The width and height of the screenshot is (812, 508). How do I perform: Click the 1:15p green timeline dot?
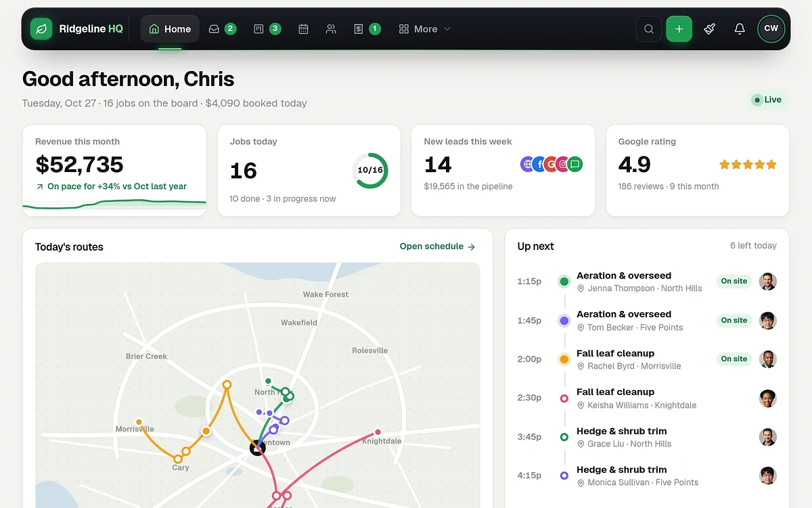click(x=564, y=282)
